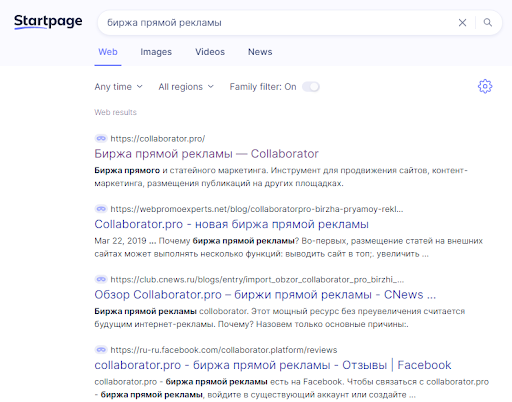
Task: Switch to the Images tab
Action: (x=156, y=52)
